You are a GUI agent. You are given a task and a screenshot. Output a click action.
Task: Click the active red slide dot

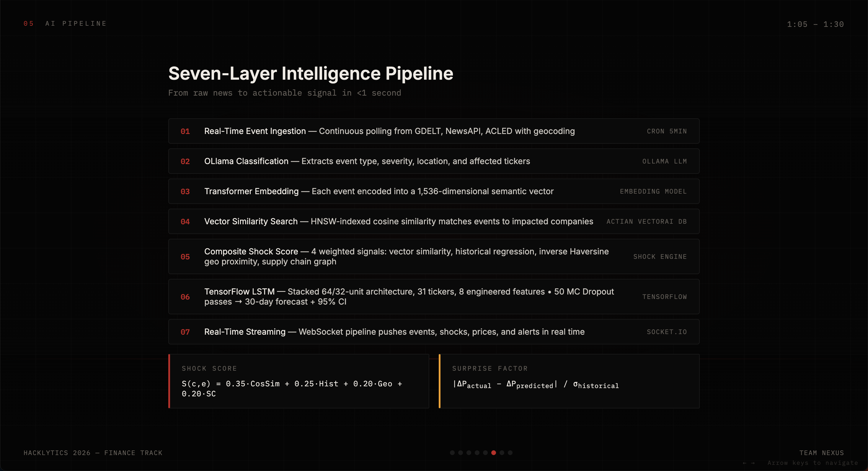(x=494, y=452)
